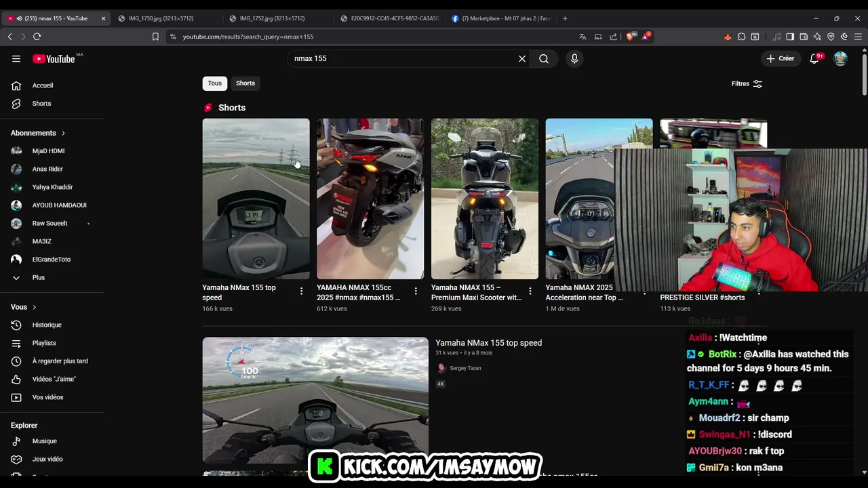Open the Filtres panel
This screenshot has width=868, height=488.
[747, 84]
